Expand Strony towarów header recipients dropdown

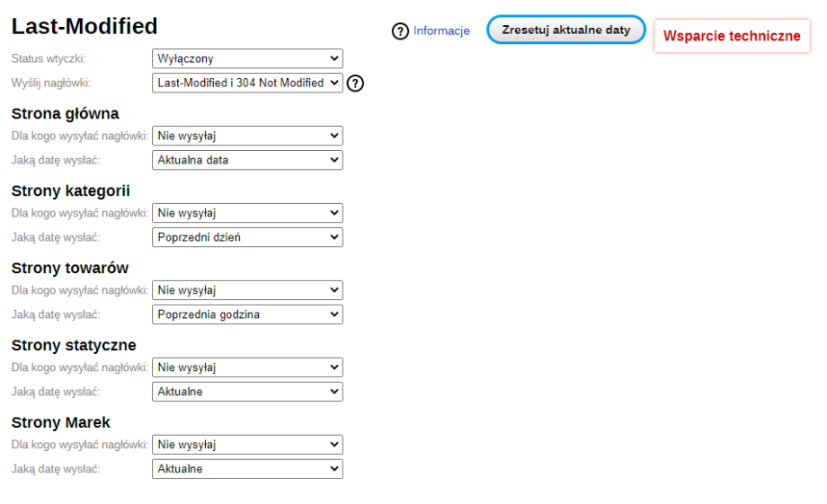coord(247,291)
